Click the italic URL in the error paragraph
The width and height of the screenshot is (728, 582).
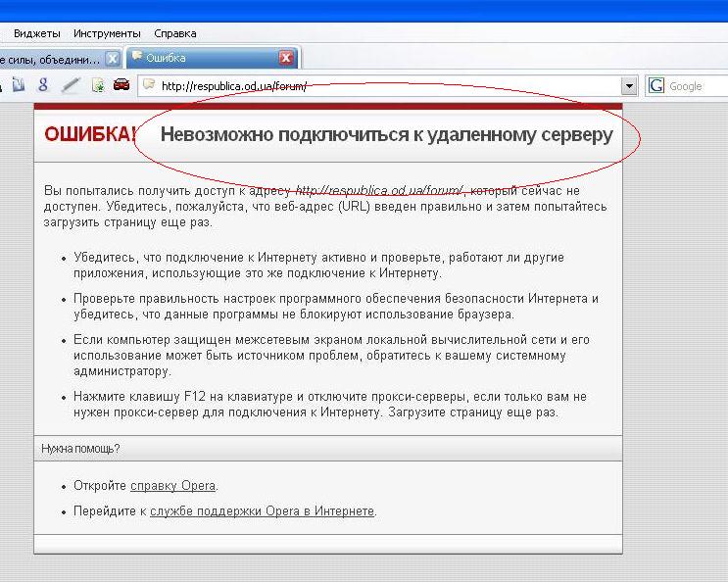pos(379,191)
